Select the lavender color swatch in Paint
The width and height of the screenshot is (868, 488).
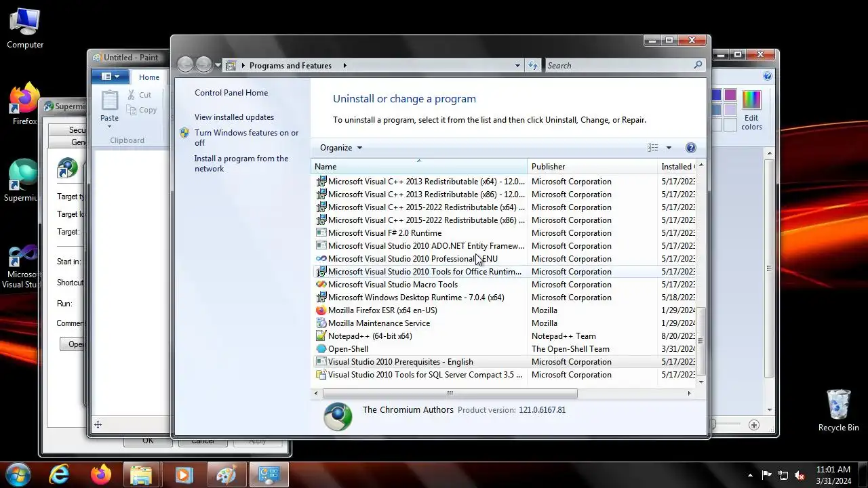click(730, 110)
